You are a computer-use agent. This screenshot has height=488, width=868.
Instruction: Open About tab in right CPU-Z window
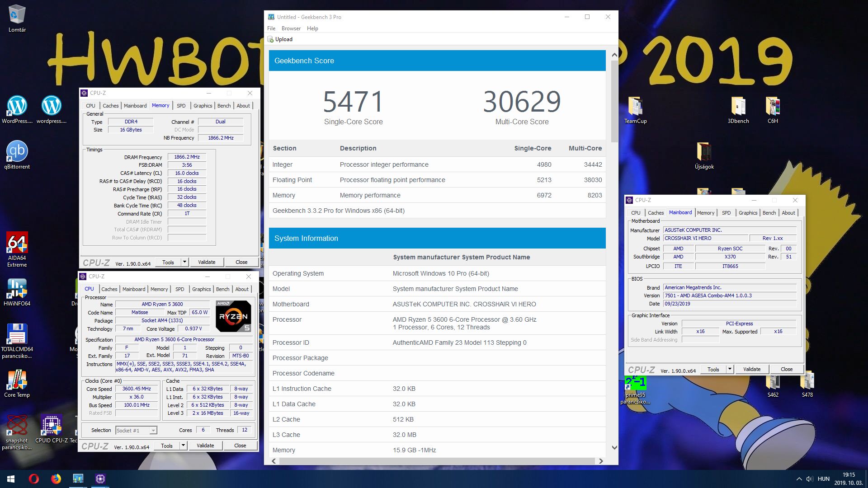[x=788, y=213]
